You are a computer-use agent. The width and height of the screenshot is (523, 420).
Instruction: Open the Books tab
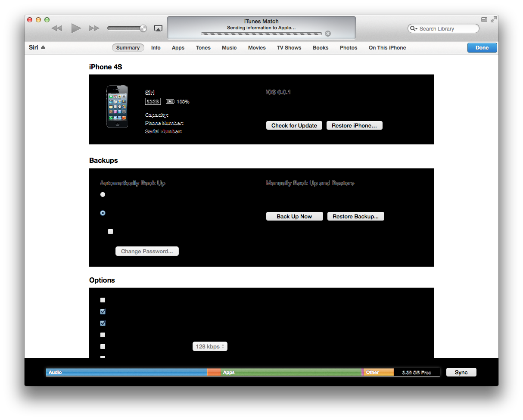click(x=321, y=48)
